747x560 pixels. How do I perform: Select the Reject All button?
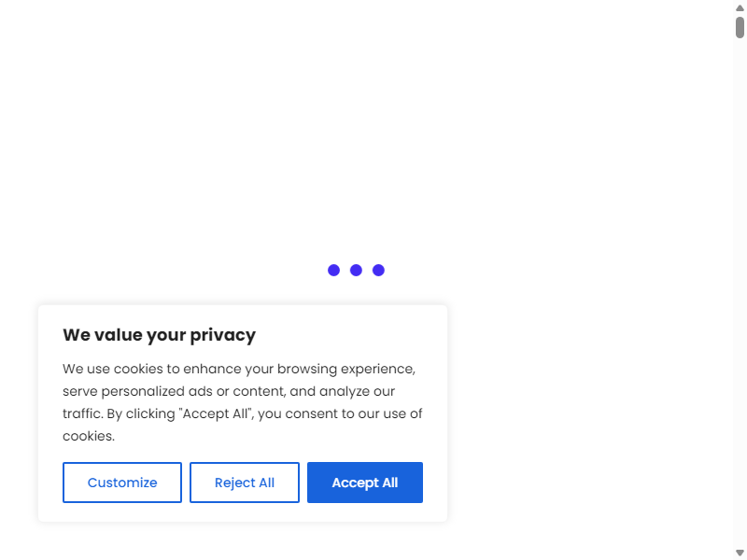(x=245, y=483)
